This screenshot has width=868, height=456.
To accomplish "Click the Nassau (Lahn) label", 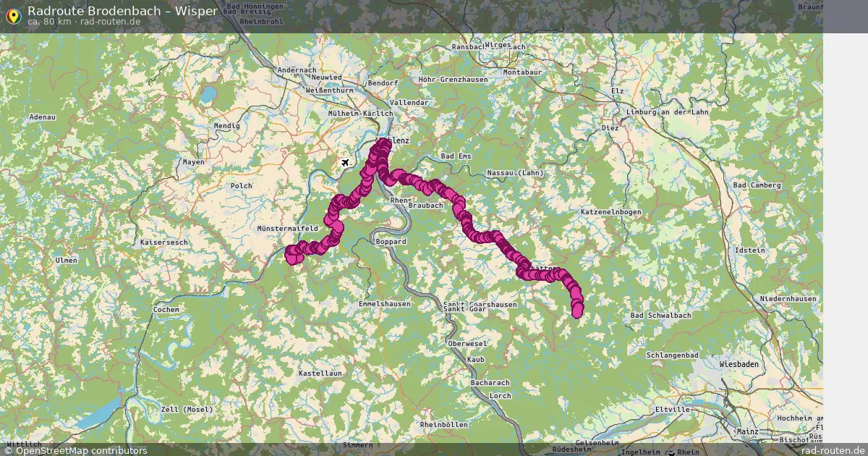I will [514, 173].
